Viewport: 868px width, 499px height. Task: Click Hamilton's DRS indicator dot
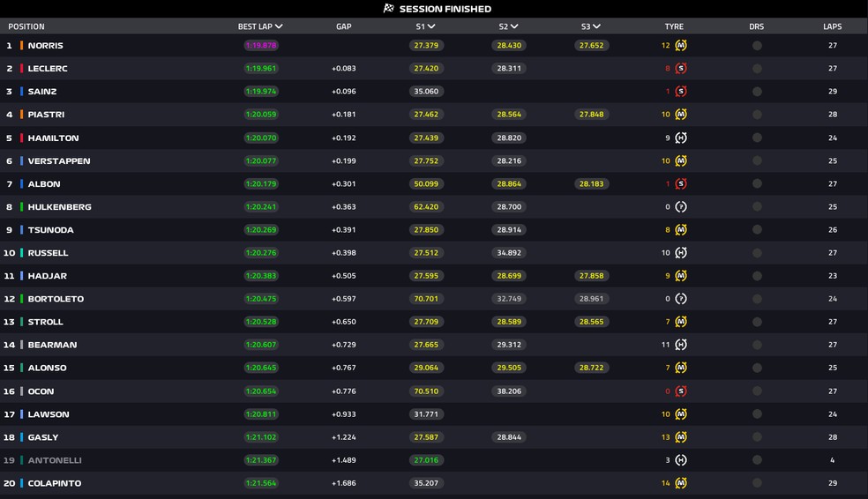[x=757, y=138]
